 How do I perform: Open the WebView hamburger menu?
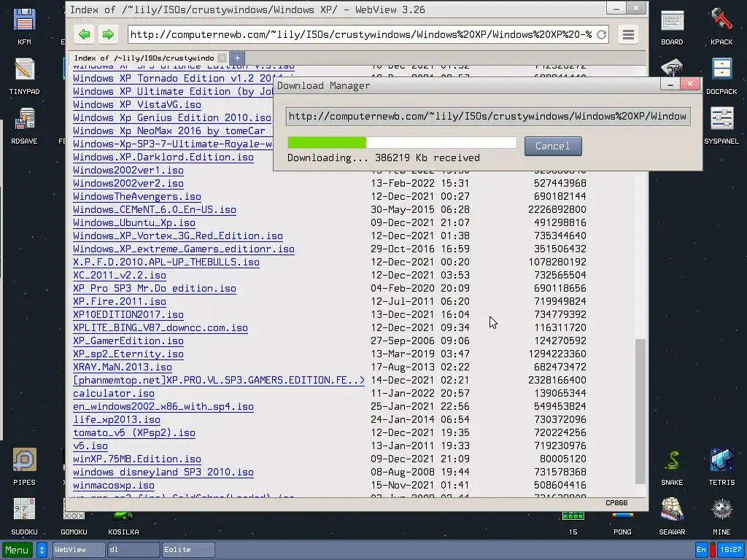628,34
